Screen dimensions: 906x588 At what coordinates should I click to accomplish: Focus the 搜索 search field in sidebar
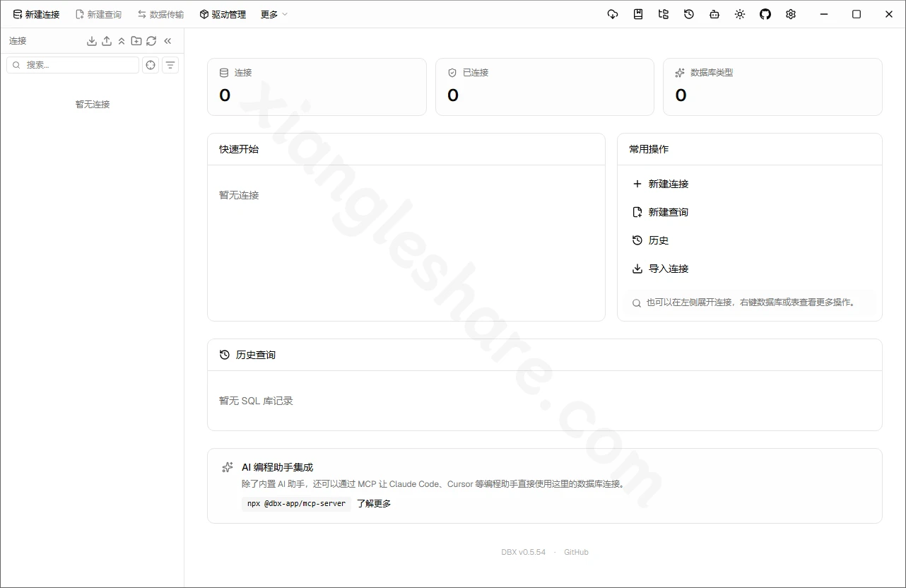73,65
